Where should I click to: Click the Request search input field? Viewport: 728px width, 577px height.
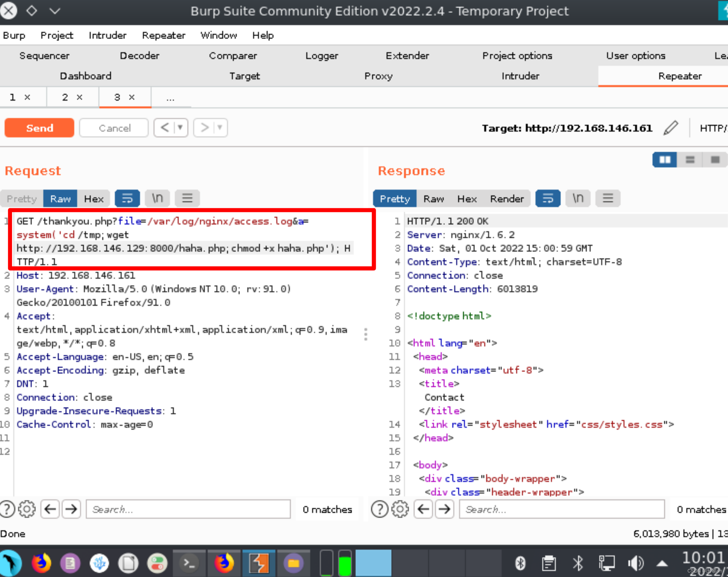(188, 509)
